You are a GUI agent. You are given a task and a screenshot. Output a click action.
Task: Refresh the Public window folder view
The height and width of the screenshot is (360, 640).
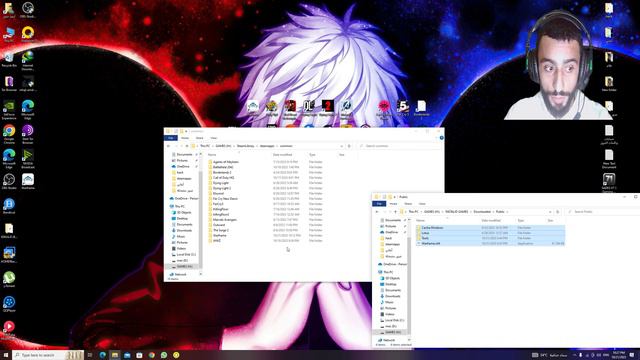[x=558, y=211]
